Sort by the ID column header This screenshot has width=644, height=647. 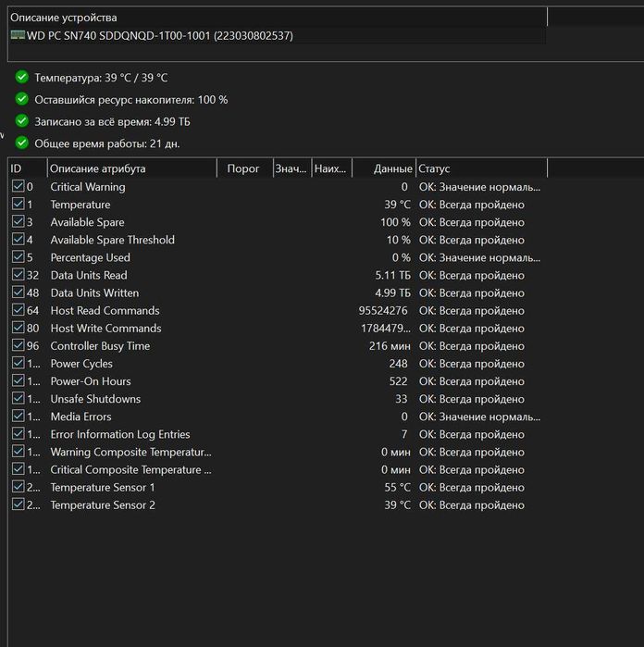click(26, 168)
